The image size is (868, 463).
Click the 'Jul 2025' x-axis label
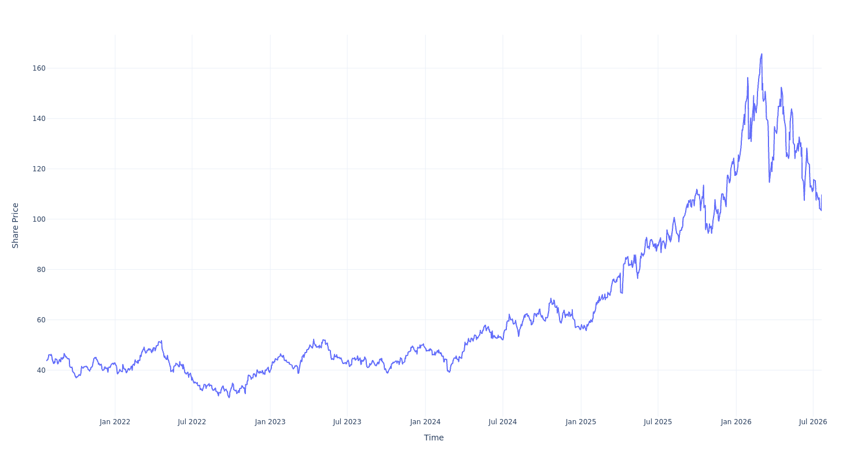(x=658, y=422)
